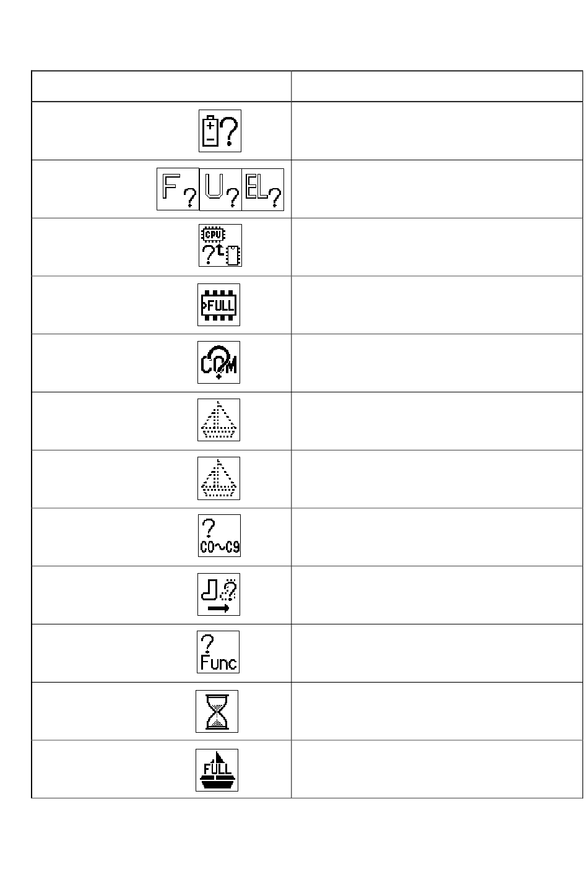Click the COM? communication error icon

(x=218, y=362)
